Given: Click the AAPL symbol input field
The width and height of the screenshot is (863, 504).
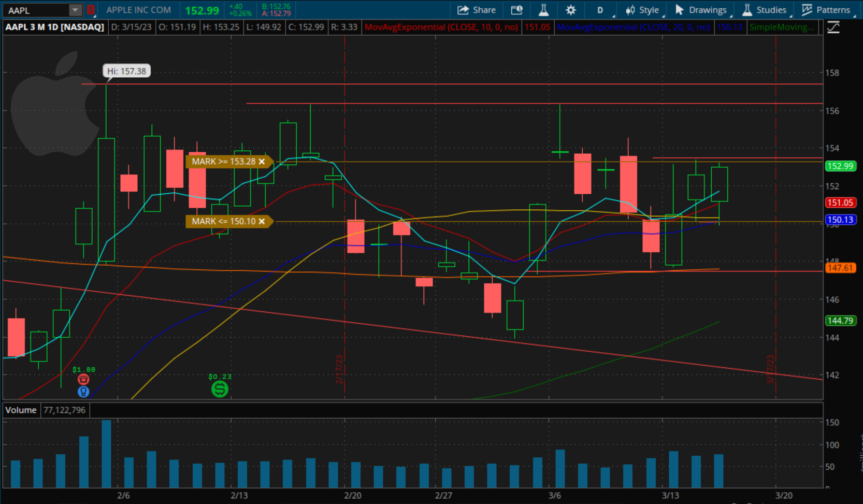Looking at the screenshot, I should (36, 10).
